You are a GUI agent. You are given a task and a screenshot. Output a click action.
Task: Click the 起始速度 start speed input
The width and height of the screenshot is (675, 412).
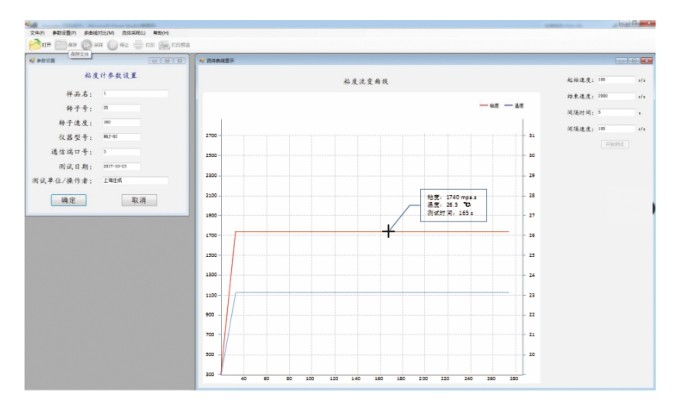[x=614, y=79]
